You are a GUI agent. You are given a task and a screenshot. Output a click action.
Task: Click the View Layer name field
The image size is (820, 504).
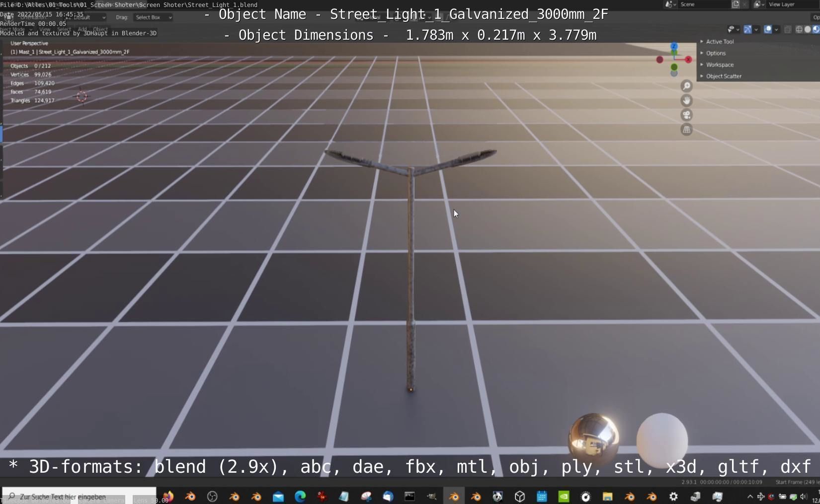(x=793, y=4)
